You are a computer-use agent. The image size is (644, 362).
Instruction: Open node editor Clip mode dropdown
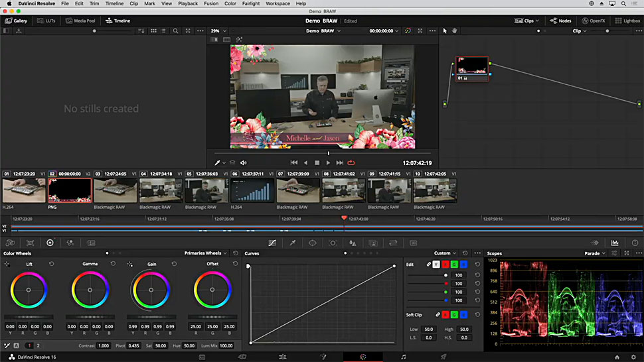click(580, 30)
